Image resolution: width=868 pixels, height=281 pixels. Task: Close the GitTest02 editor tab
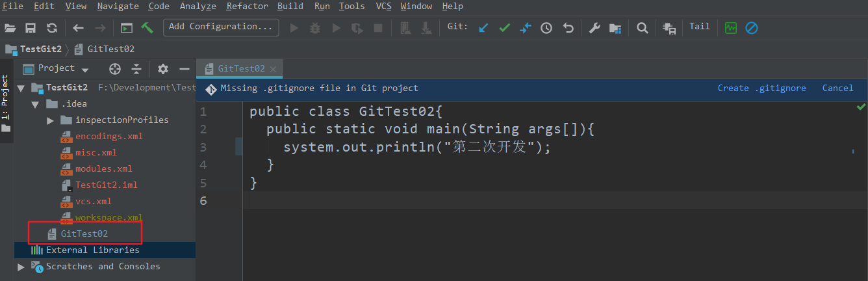273,69
